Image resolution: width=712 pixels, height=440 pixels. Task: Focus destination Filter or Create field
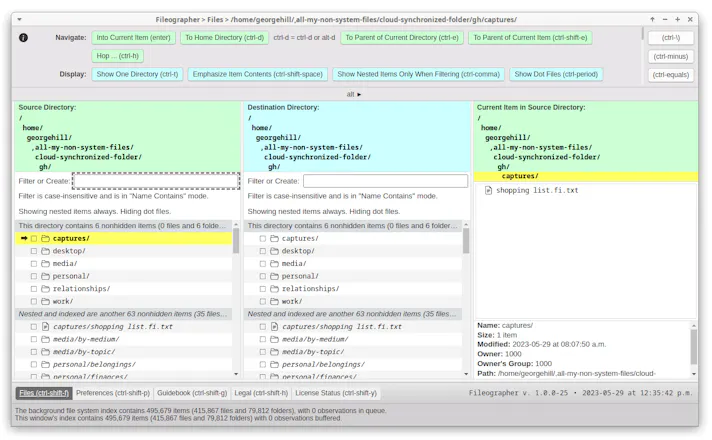tap(386, 181)
